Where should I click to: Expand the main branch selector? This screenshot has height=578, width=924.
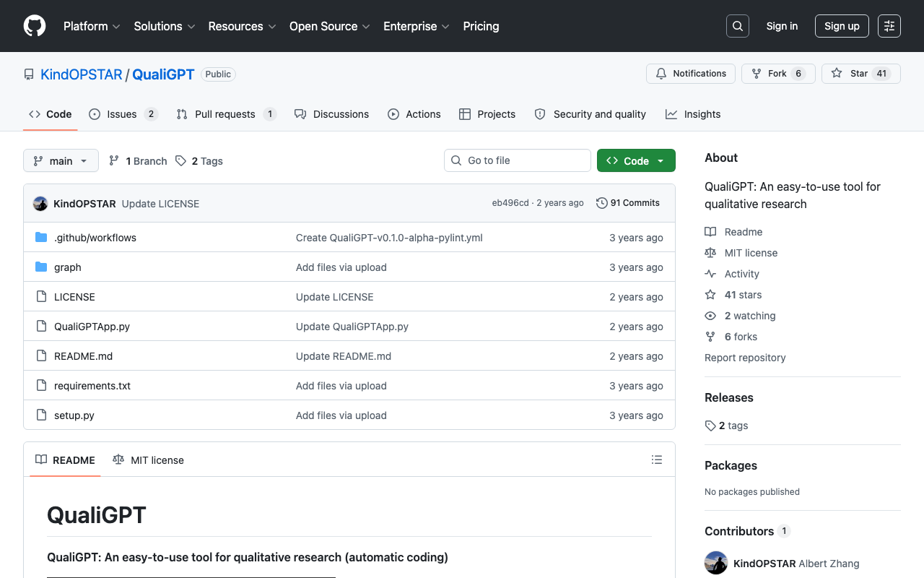click(61, 160)
